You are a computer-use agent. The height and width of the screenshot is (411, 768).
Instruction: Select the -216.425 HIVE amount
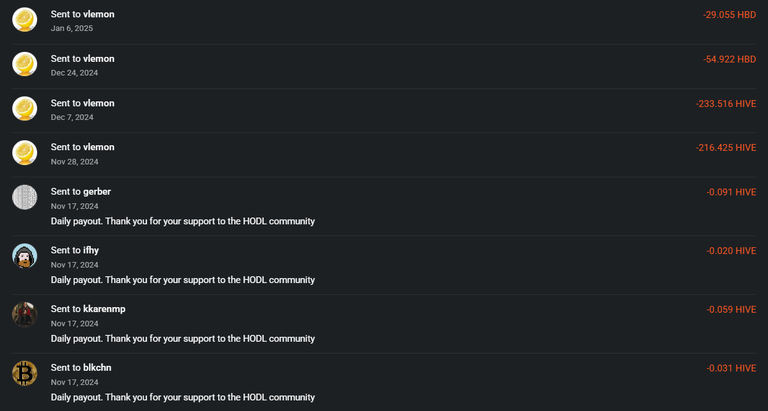pyautogui.click(x=726, y=148)
